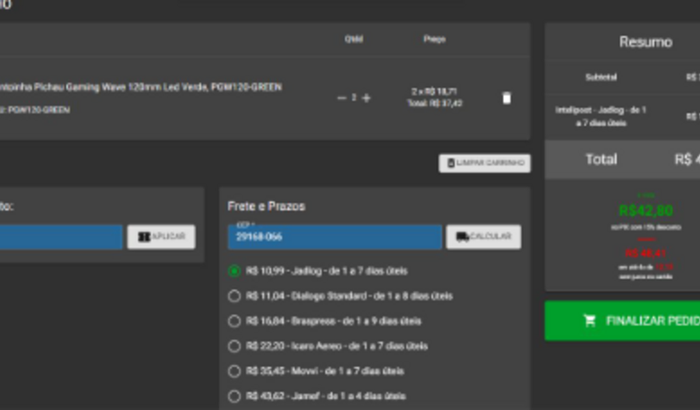The image size is (700, 410).
Task: Open the Pichau Gaming Wave product link
Action: pyautogui.click(x=140, y=87)
